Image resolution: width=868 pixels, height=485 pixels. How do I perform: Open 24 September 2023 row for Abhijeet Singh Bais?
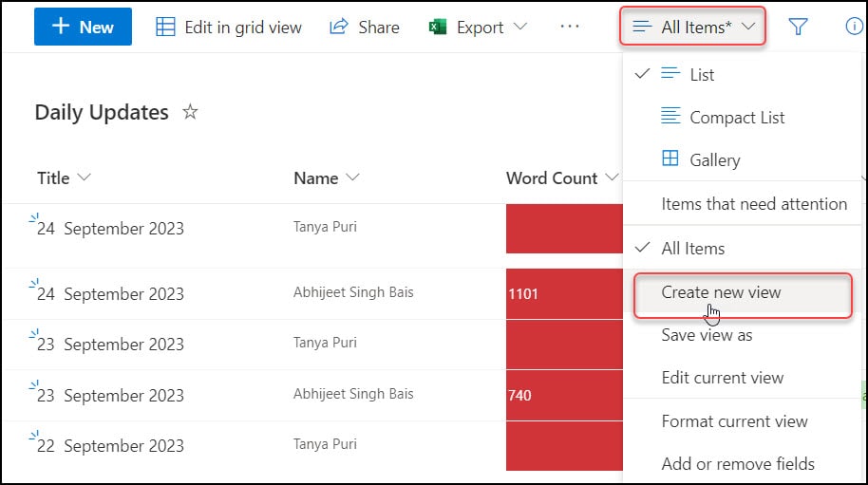pyautogui.click(x=110, y=293)
